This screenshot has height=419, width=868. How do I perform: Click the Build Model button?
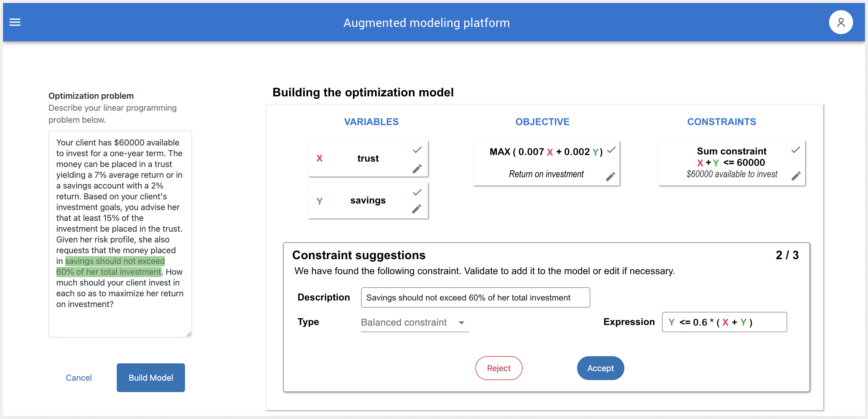point(151,377)
